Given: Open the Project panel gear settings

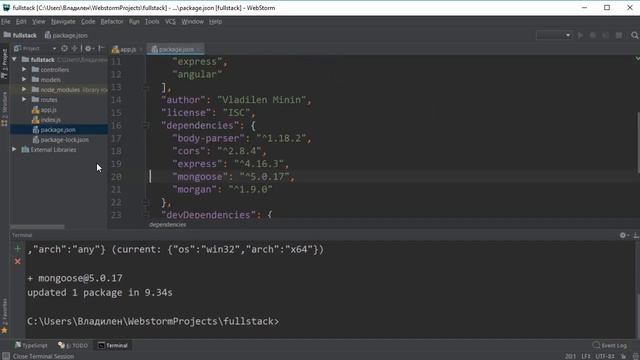Looking at the screenshot, I should pyautogui.click(x=89, y=49).
